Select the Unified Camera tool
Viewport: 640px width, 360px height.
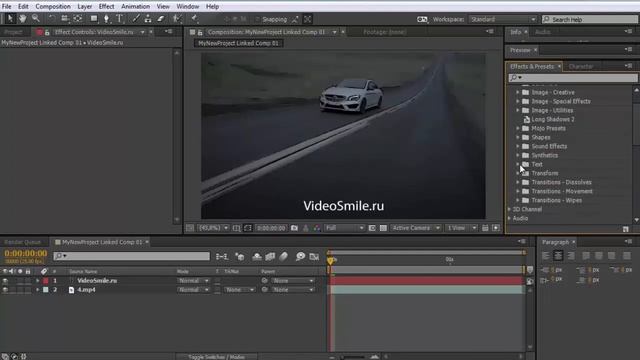coord(64,18)
